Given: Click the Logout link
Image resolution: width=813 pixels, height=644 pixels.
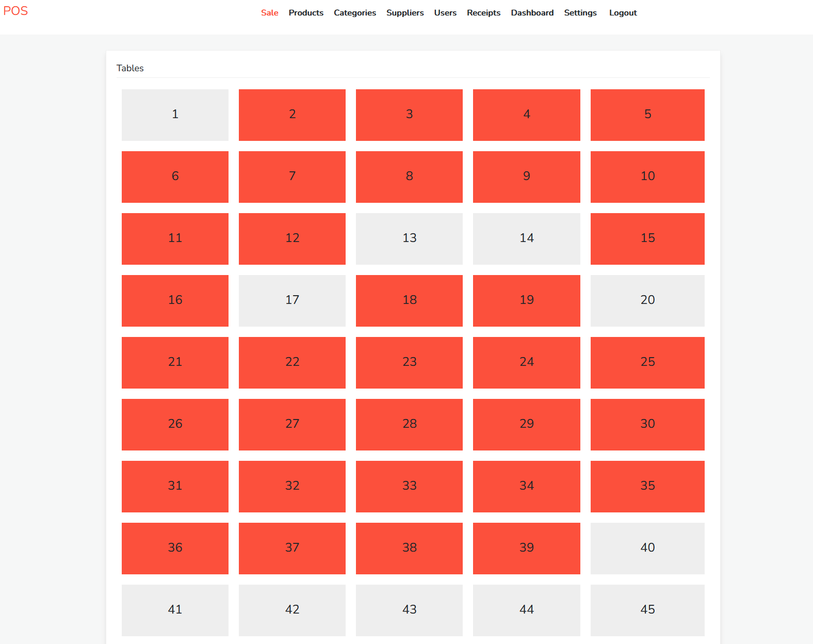Looking at the screenshot, I should tap(623, 13).
